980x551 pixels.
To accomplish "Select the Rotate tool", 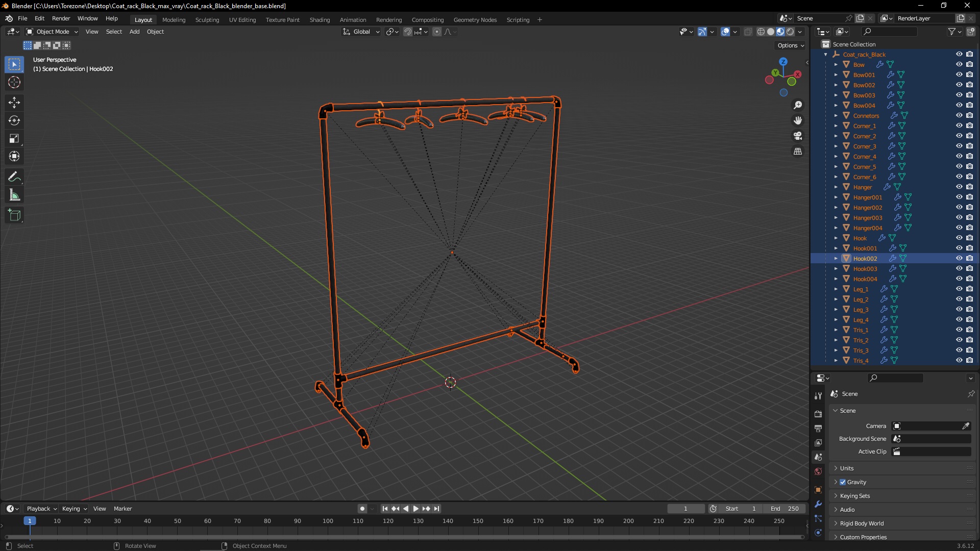I will coord(14,120).
